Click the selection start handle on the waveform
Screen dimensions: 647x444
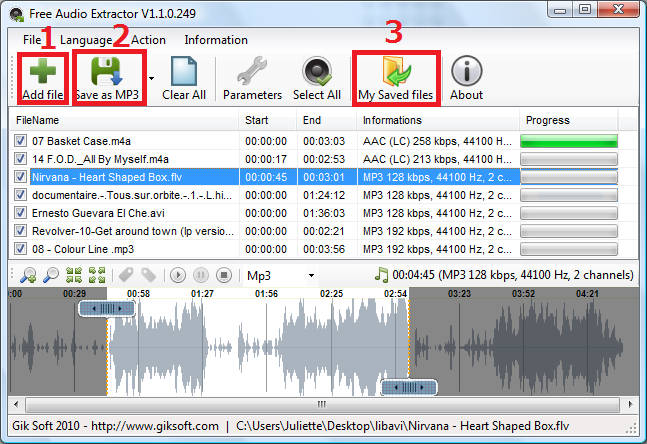click(x=107, y=308)
